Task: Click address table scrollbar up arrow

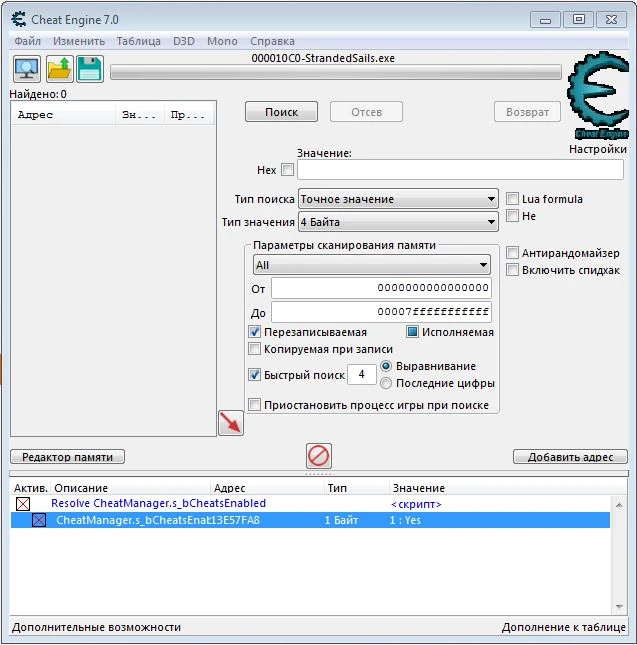Action: pyautogui.click(x=619, y=504)
